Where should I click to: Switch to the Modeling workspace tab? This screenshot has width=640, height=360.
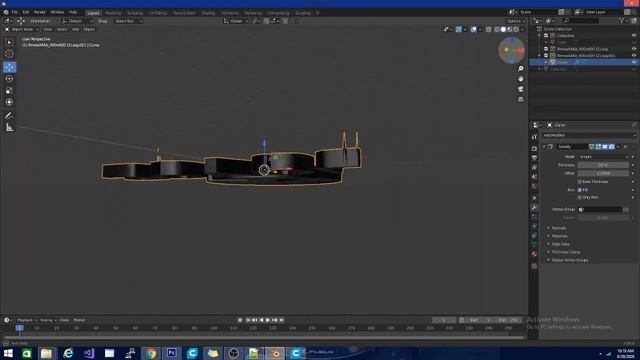point(113,13)
